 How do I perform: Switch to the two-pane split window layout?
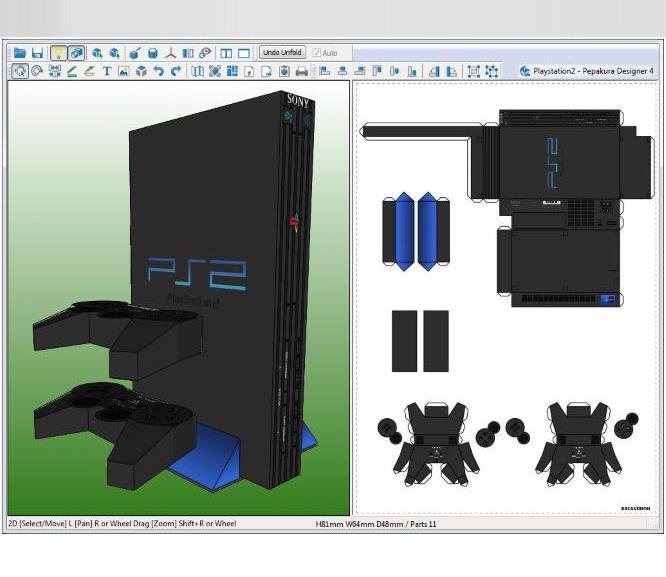pos(226,53)
